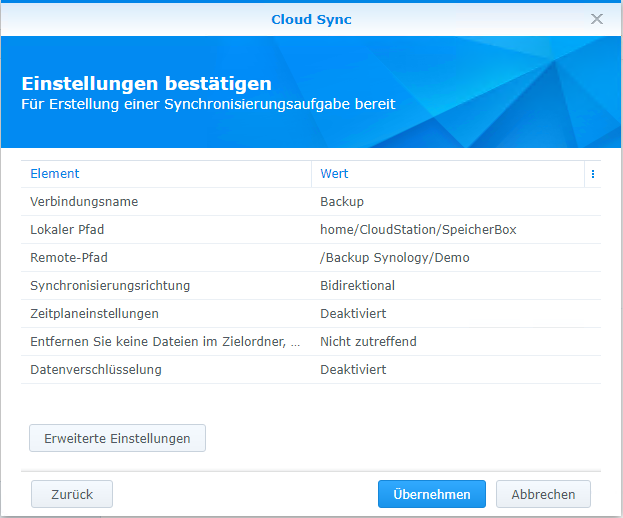The height and width of the screenshot is (518, 623).
Task: Select the Verbindungsname row
Action: click(x=84, y=202)
